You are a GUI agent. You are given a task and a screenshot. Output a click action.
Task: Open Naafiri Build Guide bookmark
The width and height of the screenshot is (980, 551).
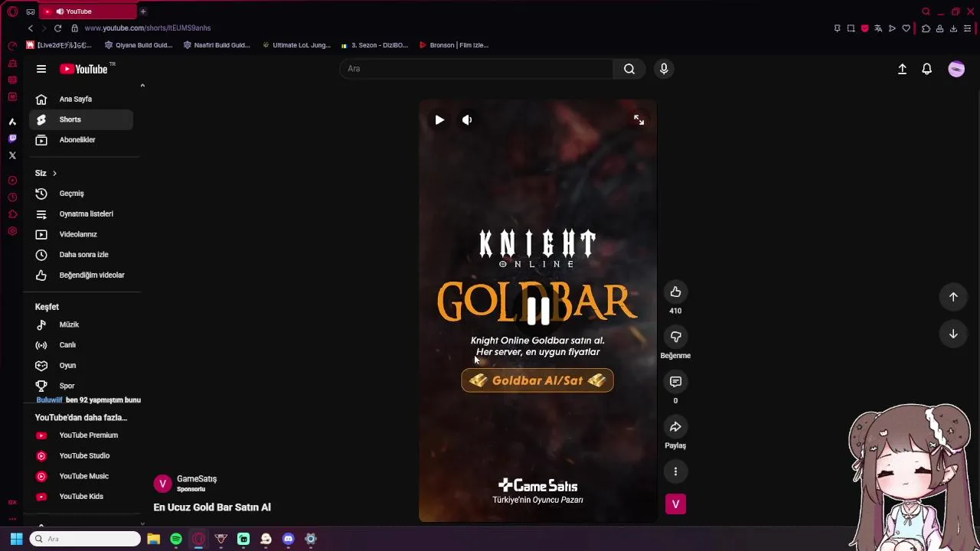217,45
